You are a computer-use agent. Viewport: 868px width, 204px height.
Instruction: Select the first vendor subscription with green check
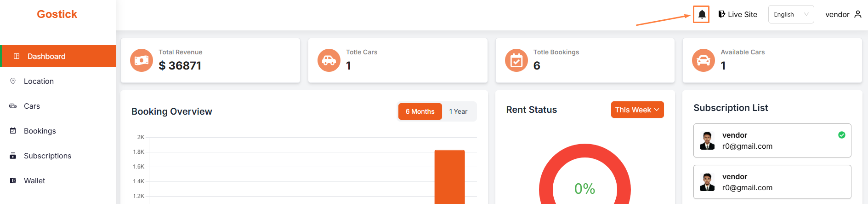pyautogui.click(x=772, y=140)
